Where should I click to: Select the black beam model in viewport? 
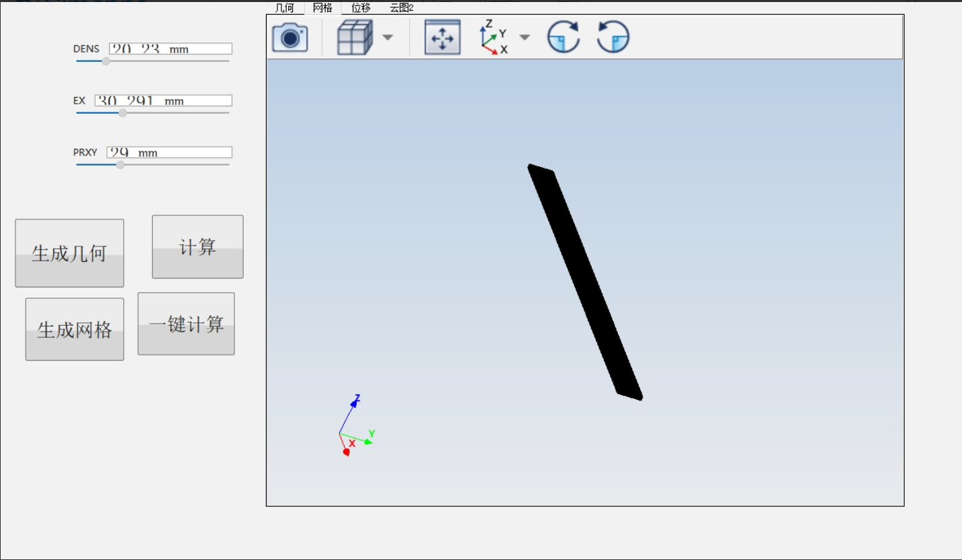point(585,282)
